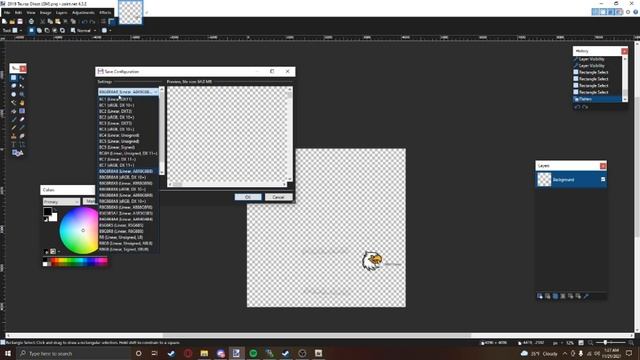Enable Invert (xor) selection mode
640x360 pixels.
tap(62, 30)
